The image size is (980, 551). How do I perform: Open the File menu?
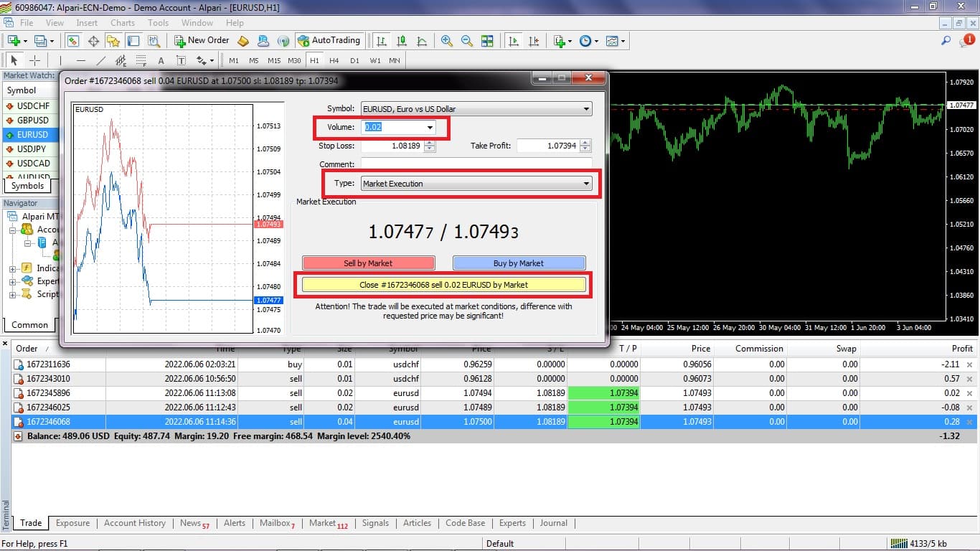coord(27,23)
